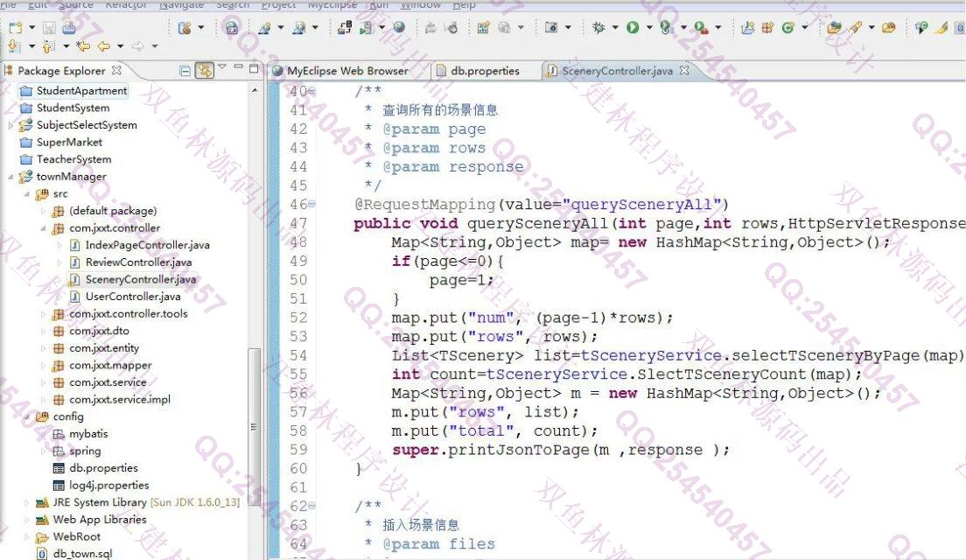Click the Next Annotation arrow icon
Viewport: 966px width, 560px height.
[13, 46]
